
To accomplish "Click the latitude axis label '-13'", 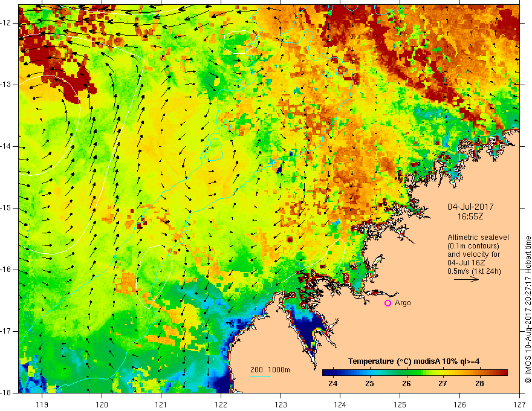I will point(6,85).
